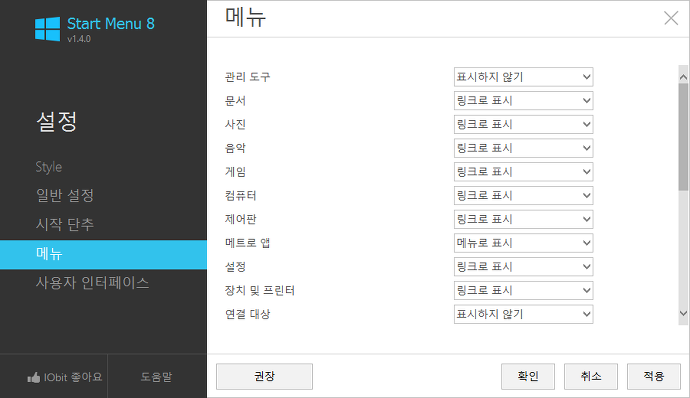Select the 메뉴 sidebar item
Viewport: 690px width, 398px height.
[103, 254]
